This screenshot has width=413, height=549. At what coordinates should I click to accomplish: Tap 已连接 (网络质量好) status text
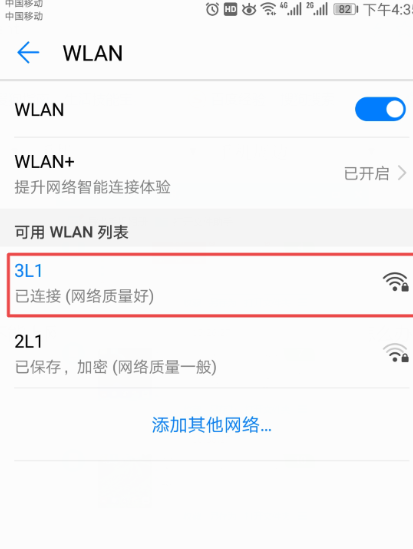(x=84, y=297)
